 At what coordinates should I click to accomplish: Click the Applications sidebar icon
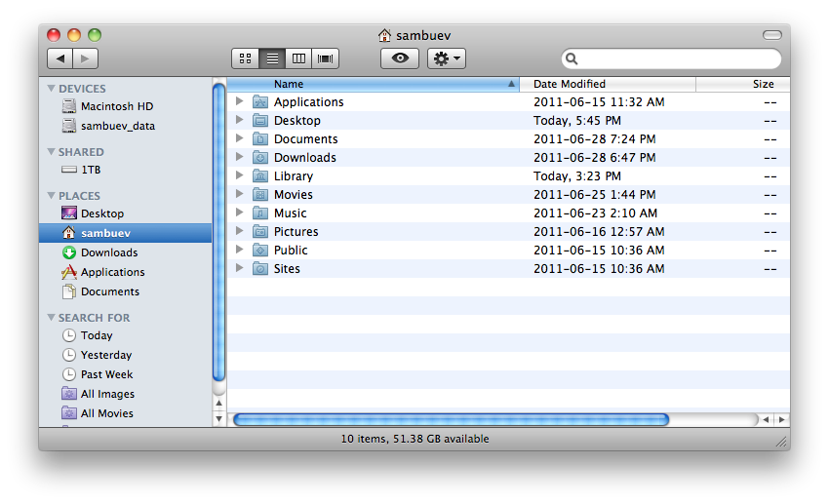click(x=68, y=272)
